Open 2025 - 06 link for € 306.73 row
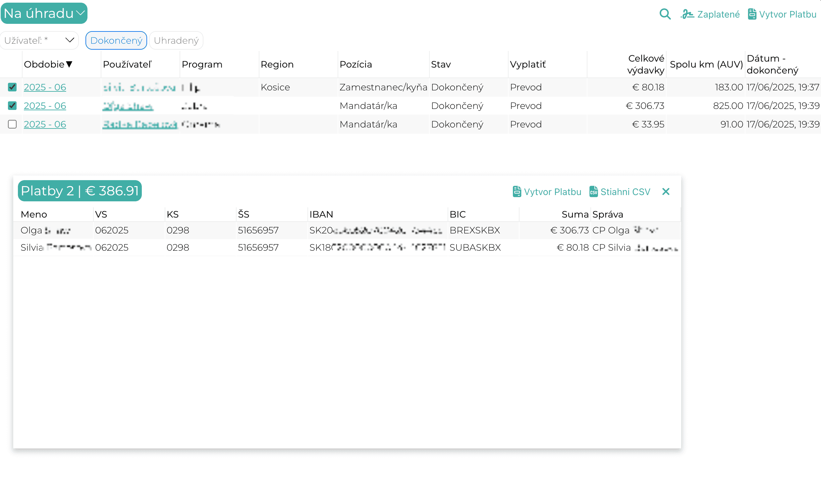This screenshot has height=504, width=821. click(x=45, y=106)
